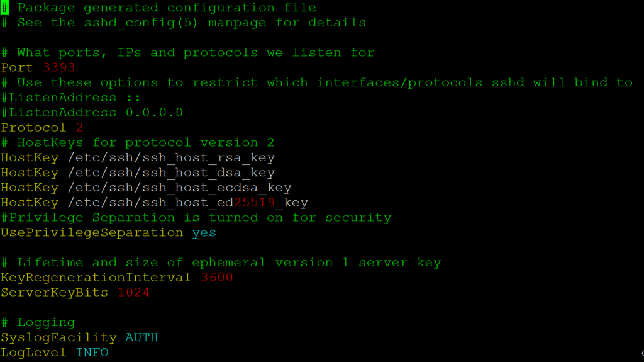Click the KeyRegenerationInterval keyword
Screen dimensions: 644x362
coord(96,277)
